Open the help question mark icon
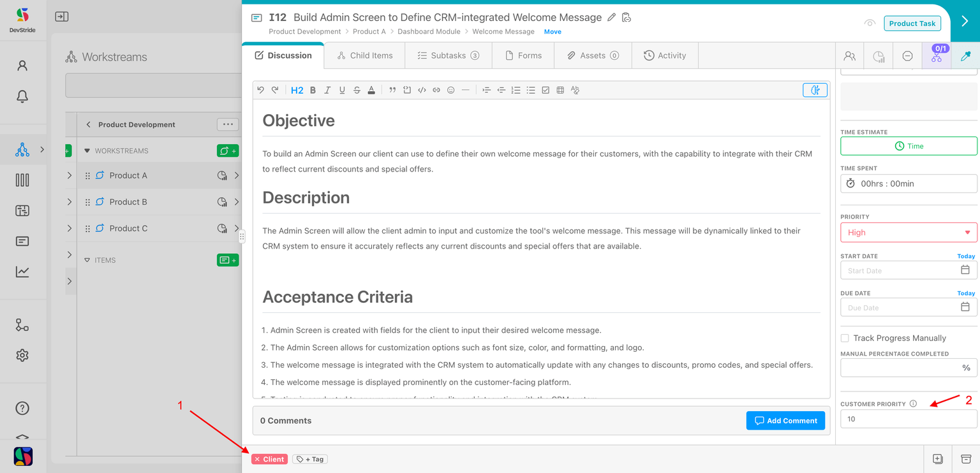This screenshot has width=980, height=473. point(22,409)
